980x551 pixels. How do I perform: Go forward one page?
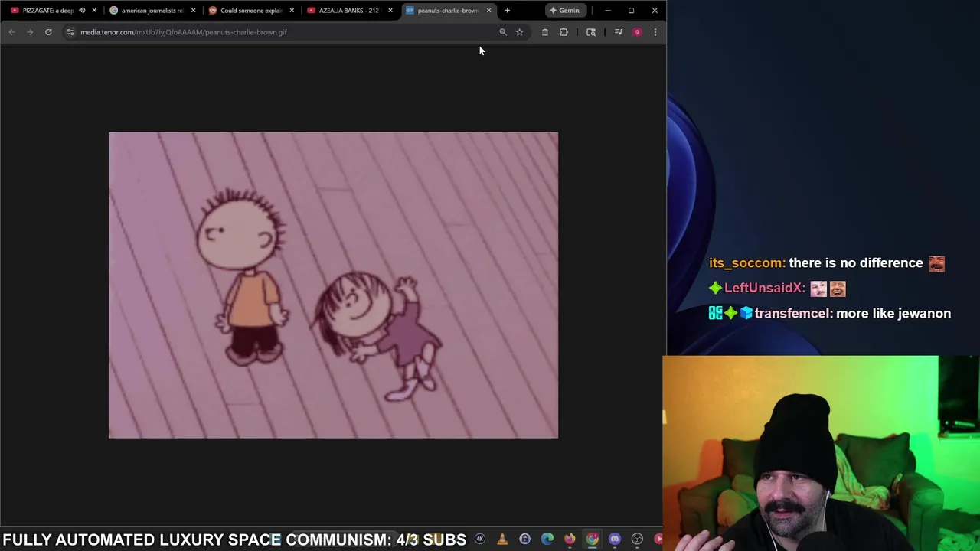30,32
